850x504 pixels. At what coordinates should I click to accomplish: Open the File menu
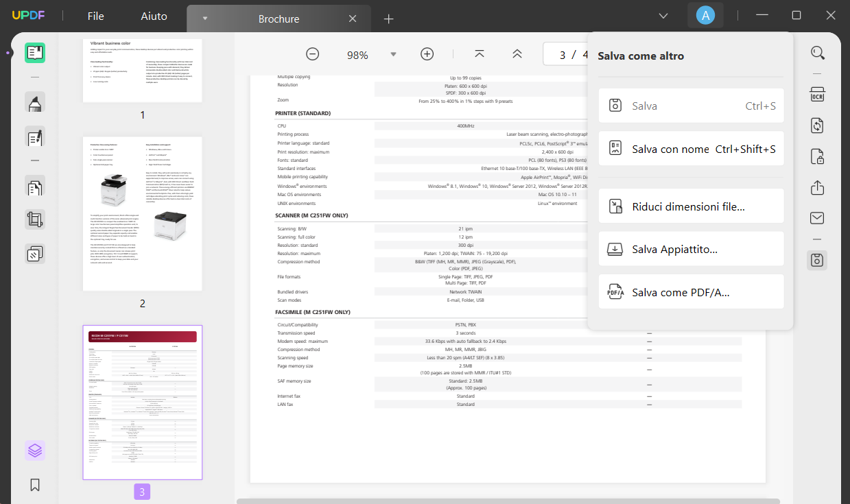tap(96, 16)
